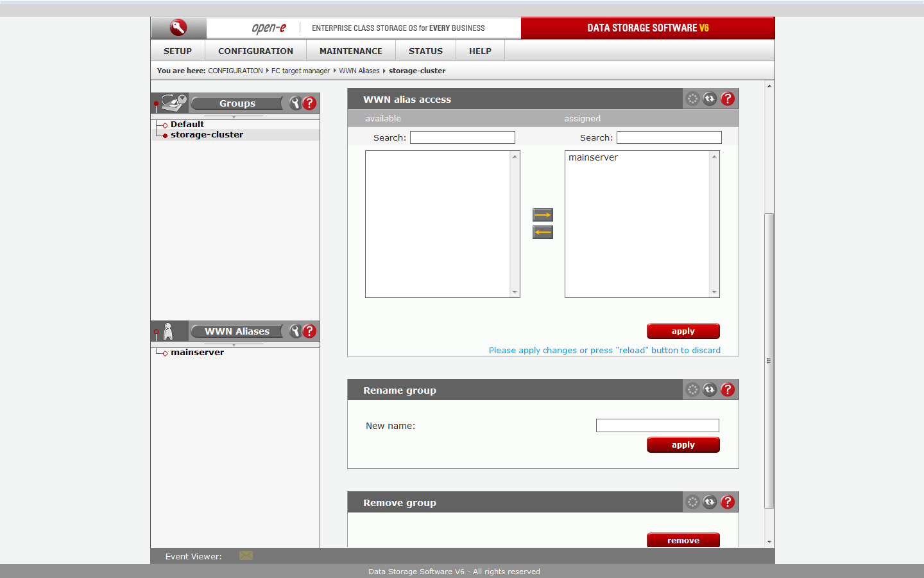Image resolution: width=924 pixels, height=578 pixels.
Task: Click the left arrow to unassign alias
Action: 542,232
